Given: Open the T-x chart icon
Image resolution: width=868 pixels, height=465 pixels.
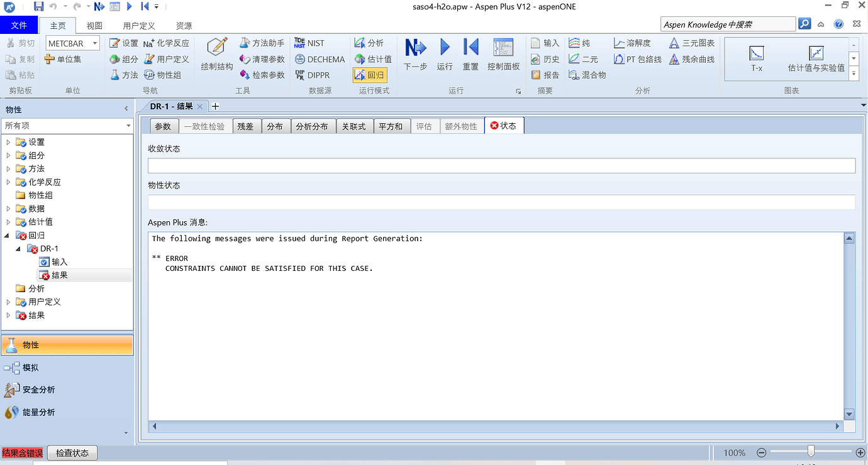Looking at the screenshot, I should coord(757,53).
